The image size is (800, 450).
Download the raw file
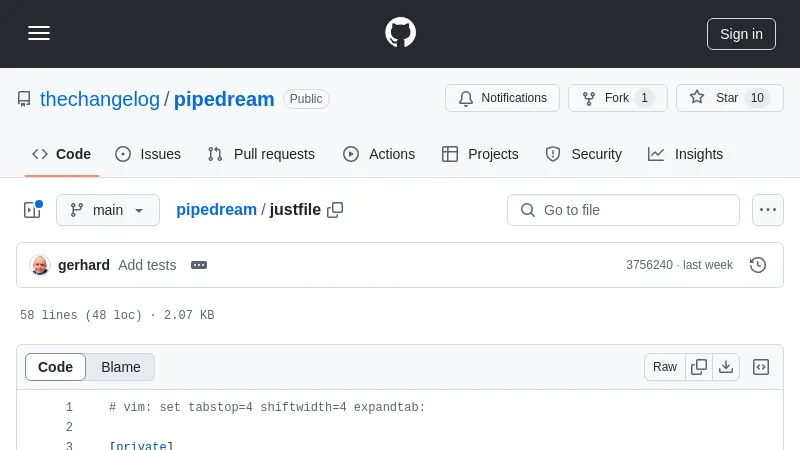click(x=726, y=367)
